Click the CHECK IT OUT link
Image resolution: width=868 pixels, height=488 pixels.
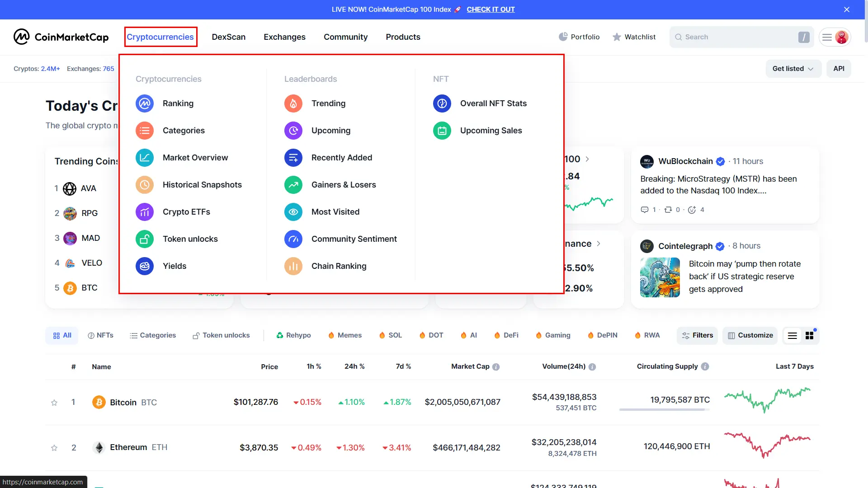[x=491, y=9]
